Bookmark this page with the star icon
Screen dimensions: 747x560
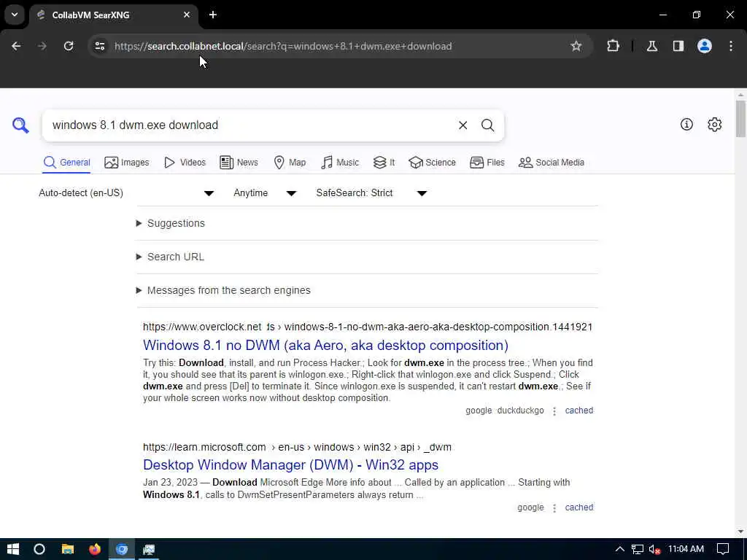coord(576,46)
